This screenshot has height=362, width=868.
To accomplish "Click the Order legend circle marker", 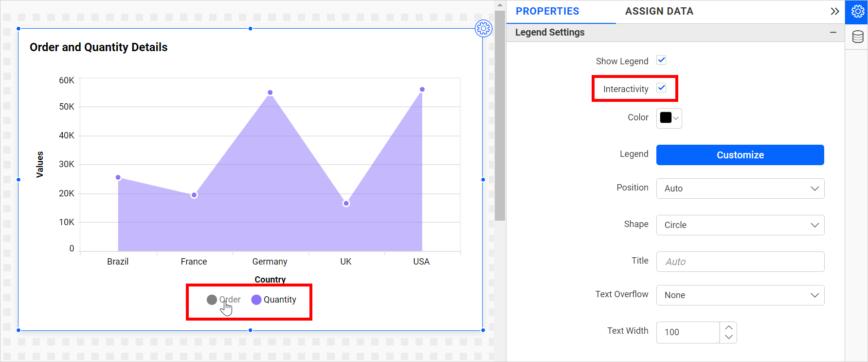I will coord(212,300).
